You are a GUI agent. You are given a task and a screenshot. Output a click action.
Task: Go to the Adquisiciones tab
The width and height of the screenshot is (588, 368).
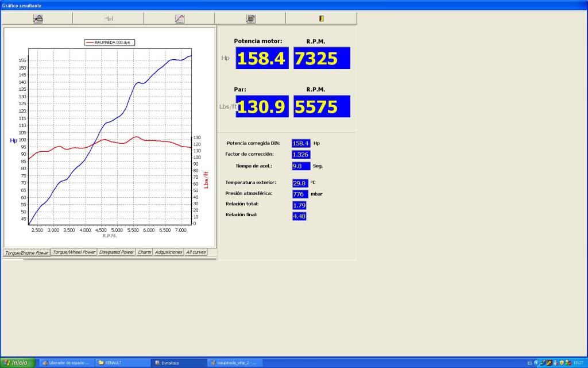click(168, 252)
